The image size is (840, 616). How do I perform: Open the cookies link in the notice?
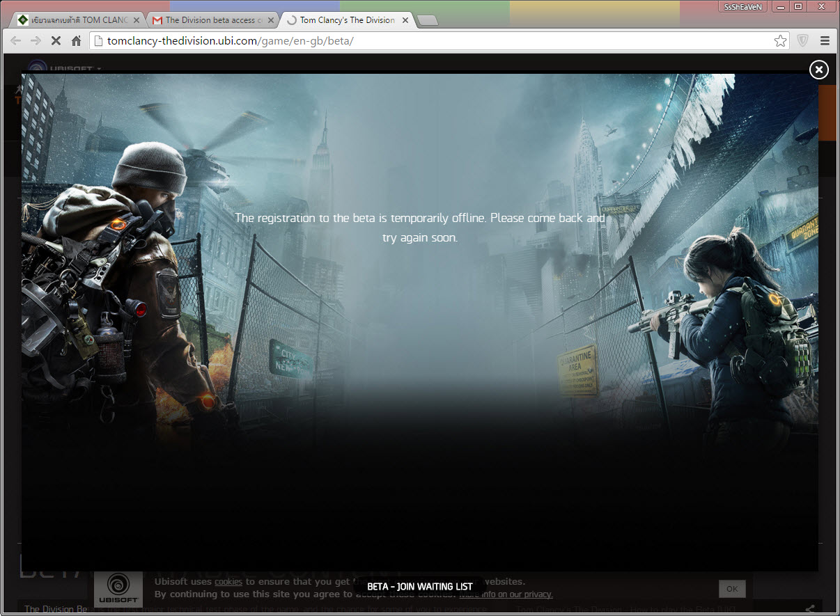[x=228, y=582]
